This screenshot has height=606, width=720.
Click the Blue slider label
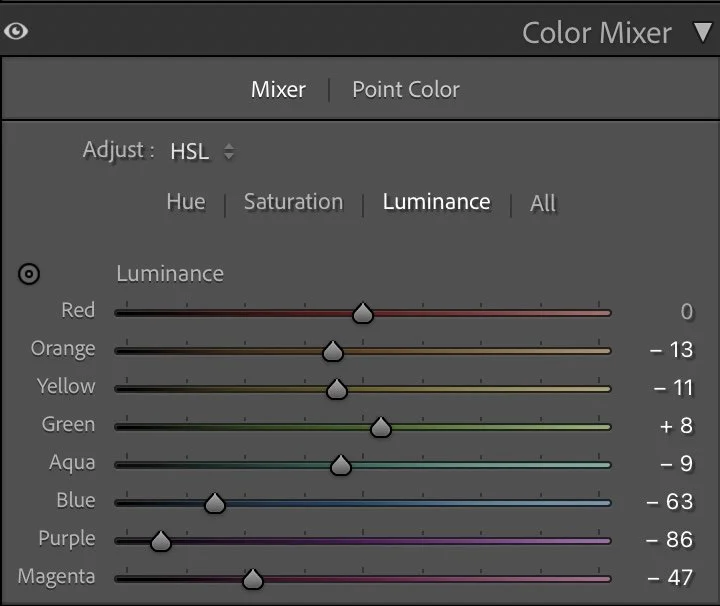pyautogui.click(x=76, y=500)
